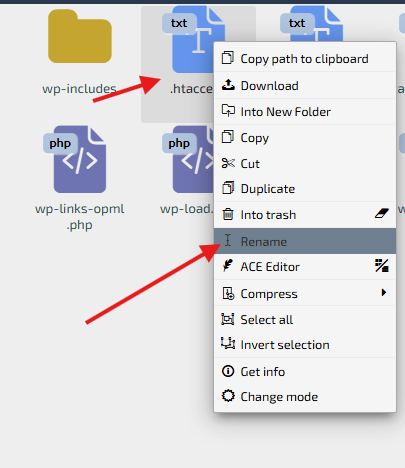Viewport: 405px width, 468px height.
Task: Click the Download arrow icon
Action: point(228,85)
